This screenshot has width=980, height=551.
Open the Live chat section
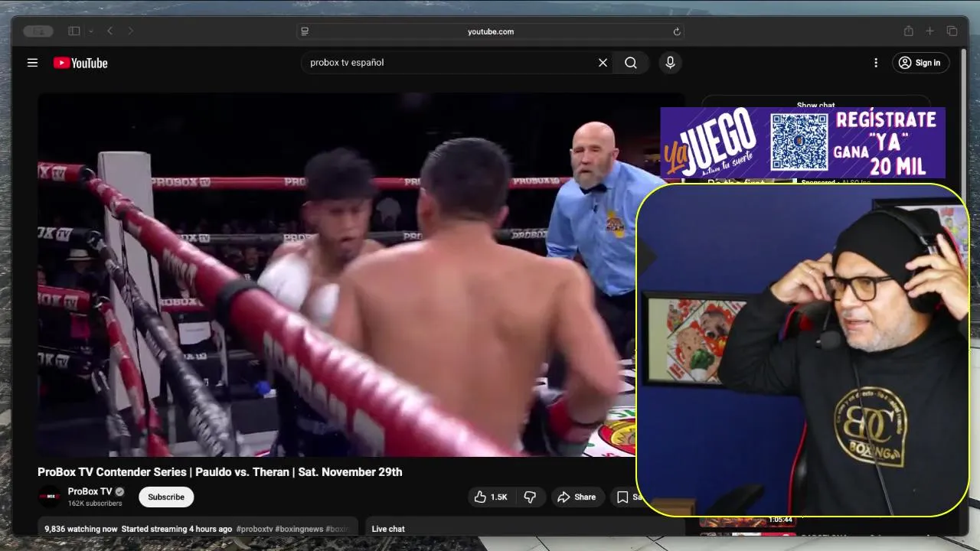click(388, 529)
